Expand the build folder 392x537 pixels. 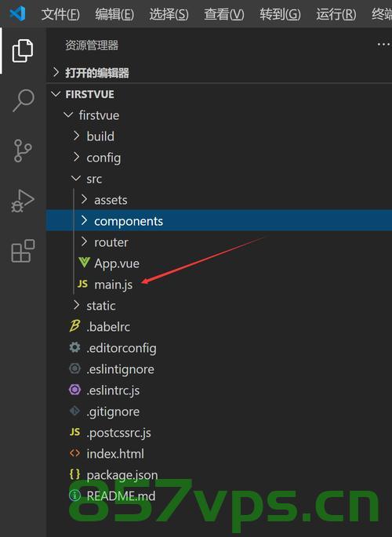coord(219,136)
